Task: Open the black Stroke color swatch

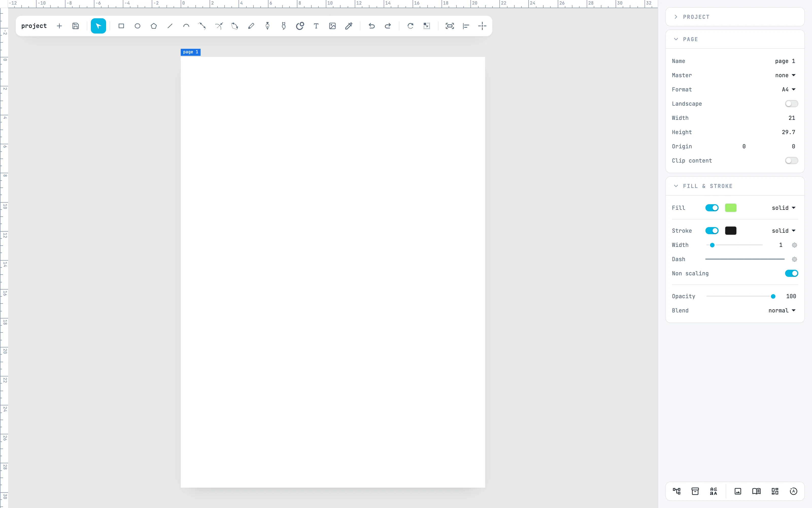Action: tap(731, 231)
